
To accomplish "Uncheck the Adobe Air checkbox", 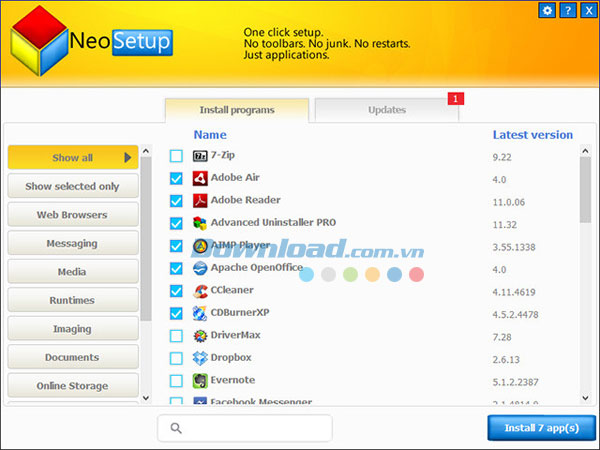I will [176, 179].
